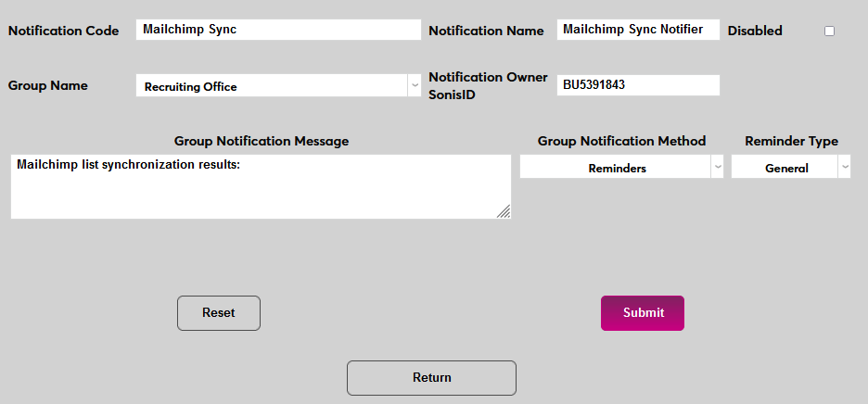Tick the Disabled checkbox
This screenshot has width=868, height=404.
tap(829, 31)
